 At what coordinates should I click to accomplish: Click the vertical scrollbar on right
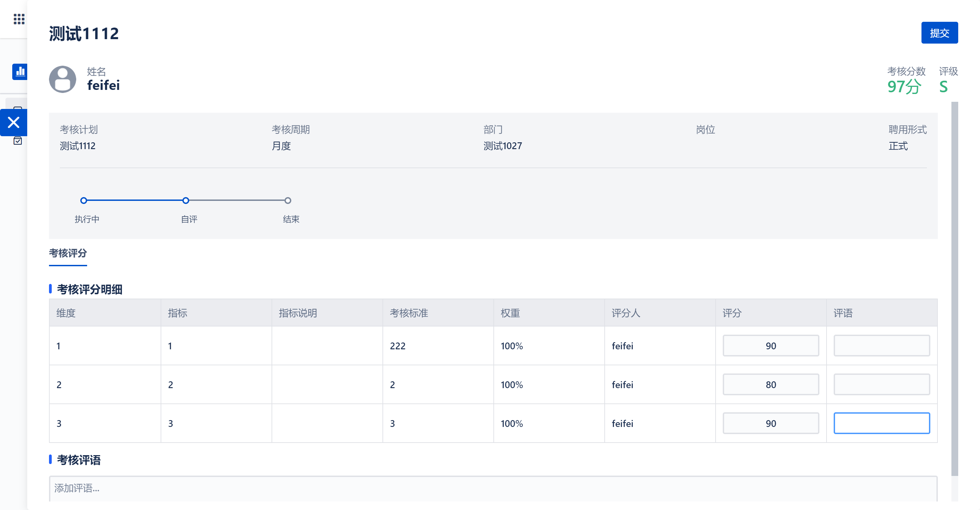point(954,288)
